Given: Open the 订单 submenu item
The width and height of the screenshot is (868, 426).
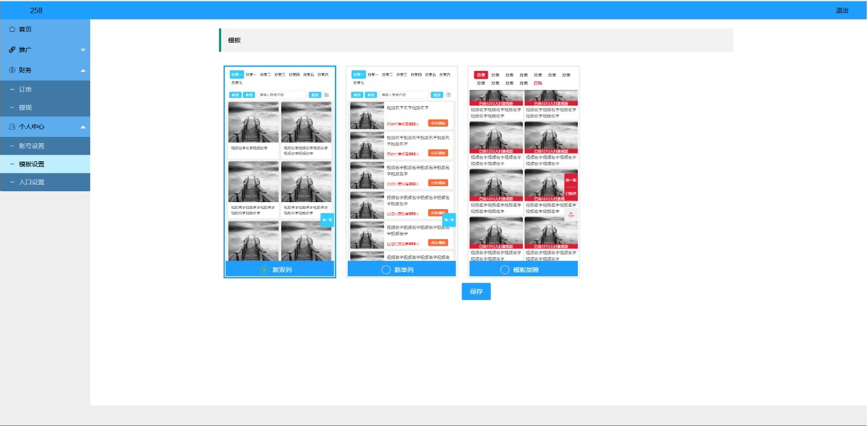Looking at the screenshot, I should click(26, 90).
